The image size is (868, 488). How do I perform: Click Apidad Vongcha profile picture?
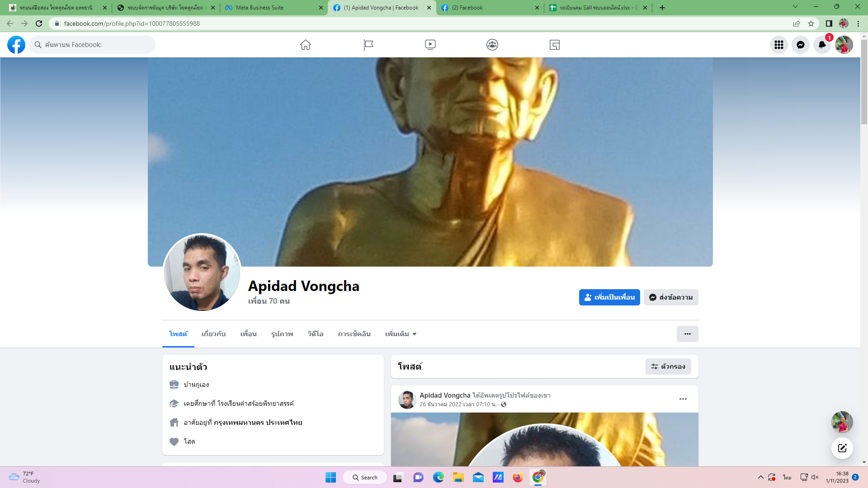(x=202, y=272)
